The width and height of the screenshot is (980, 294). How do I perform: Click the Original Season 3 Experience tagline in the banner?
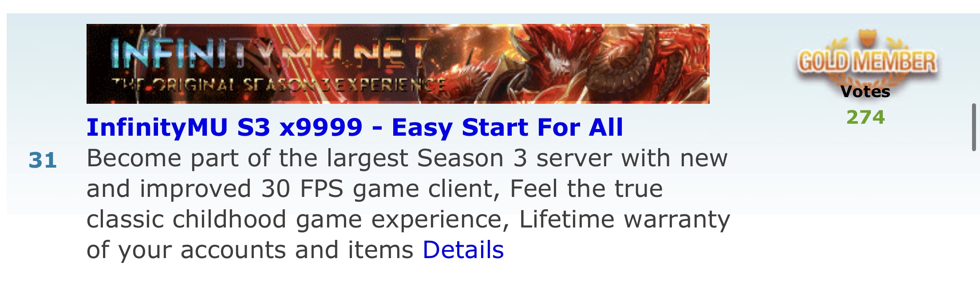[x=279, y=84]
